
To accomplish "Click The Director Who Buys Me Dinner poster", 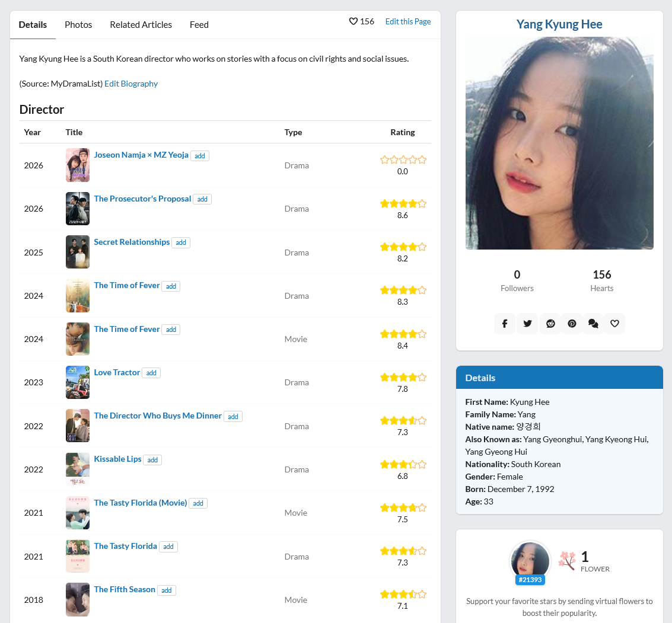I will (78, 426).
